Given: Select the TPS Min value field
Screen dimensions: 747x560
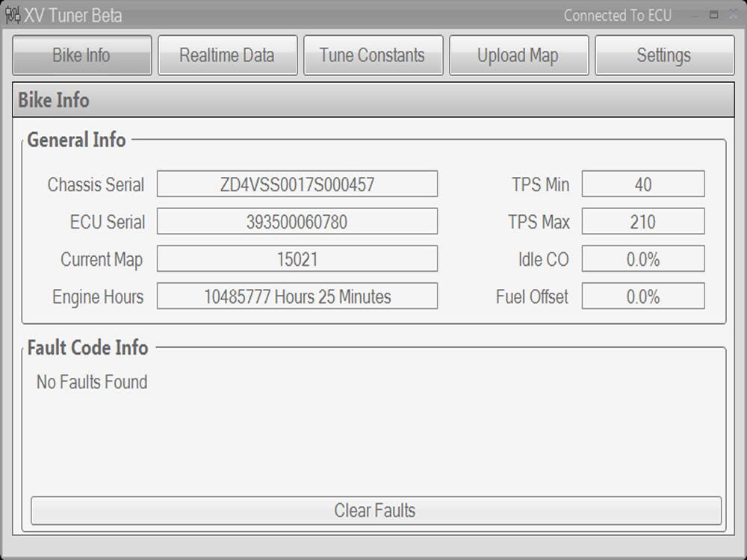Looking at the screenshot, I should click(643, 184).
